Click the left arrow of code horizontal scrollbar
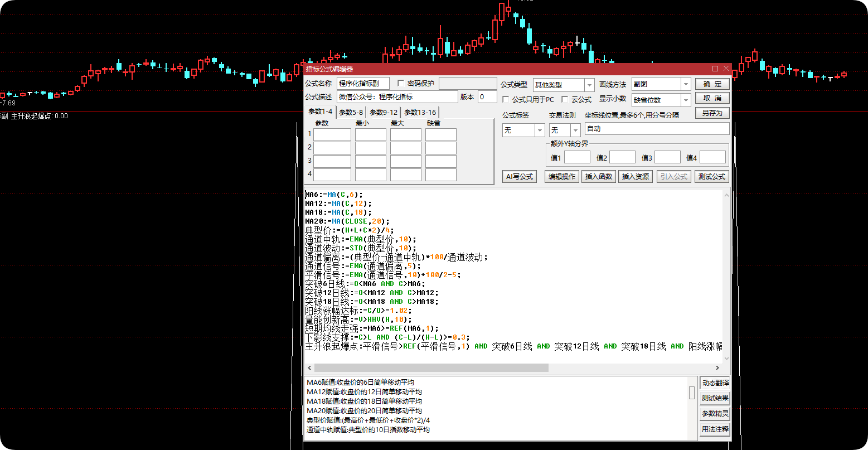This screenshot has height=450, width=868. [309, 368]
